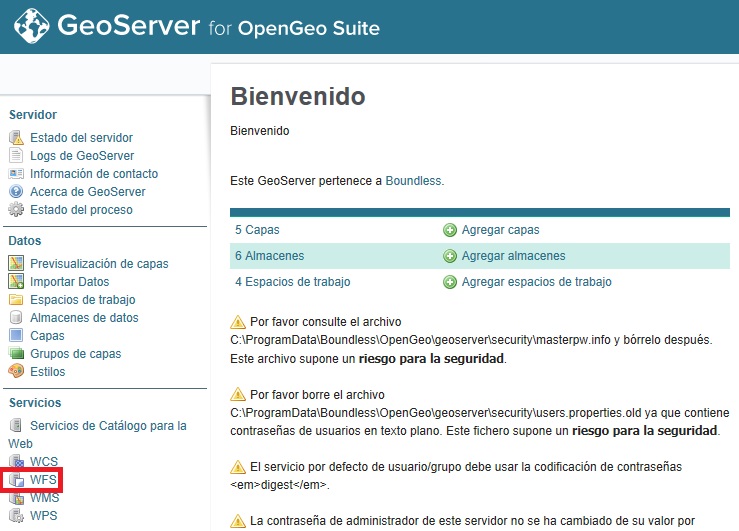739x531 pixels.
Task: Click the WPS service icon
Action: coord(16,515)
